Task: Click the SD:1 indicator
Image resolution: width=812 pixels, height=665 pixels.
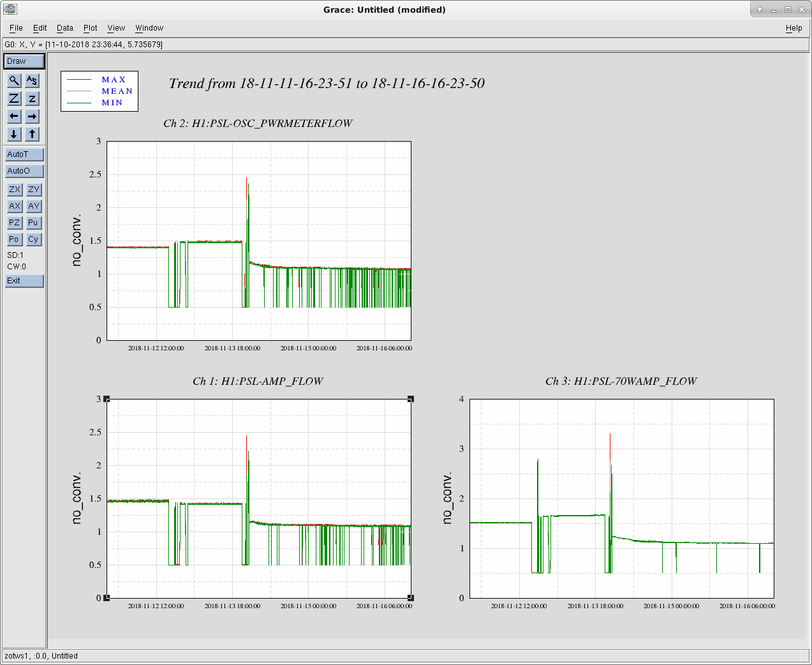Action: click(x=15, y=255)
